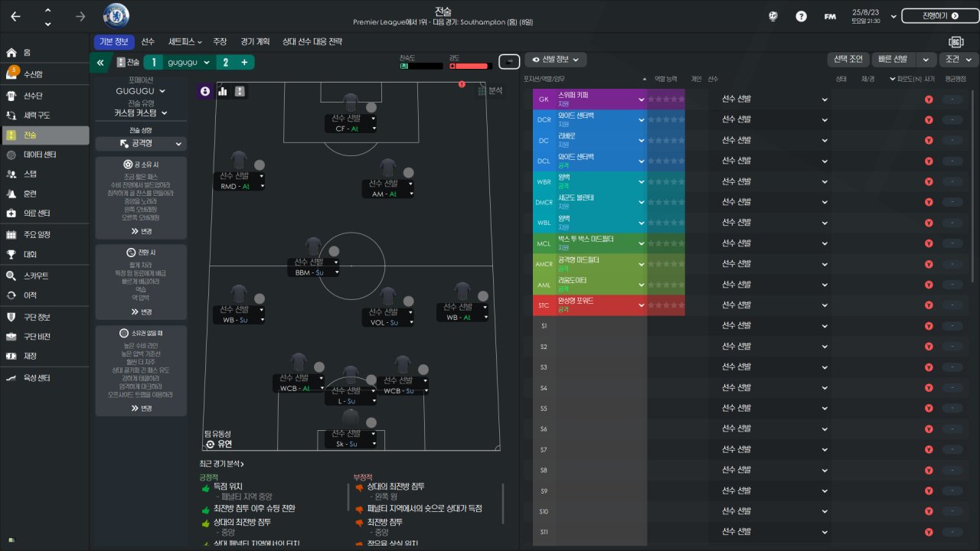The width and height of the screenshot is (980, 551).
Task: Open 세력 구도 in the sidebar
Action: [x=44, y=116]
